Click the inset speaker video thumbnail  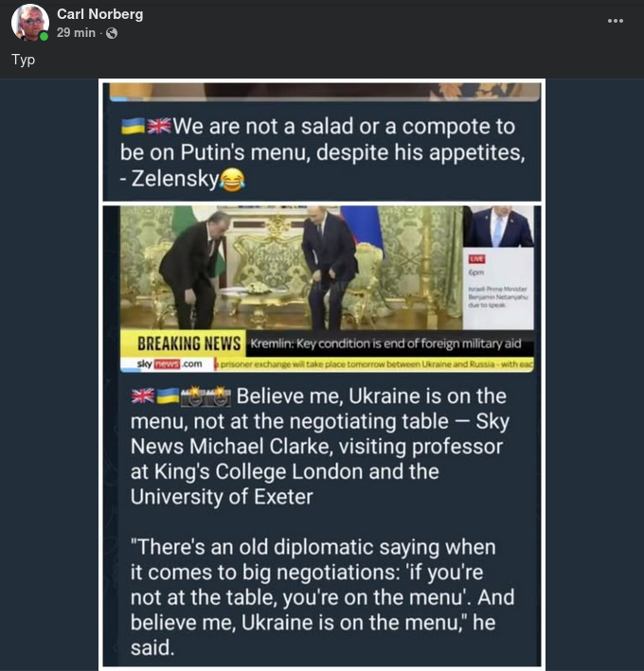497,227
